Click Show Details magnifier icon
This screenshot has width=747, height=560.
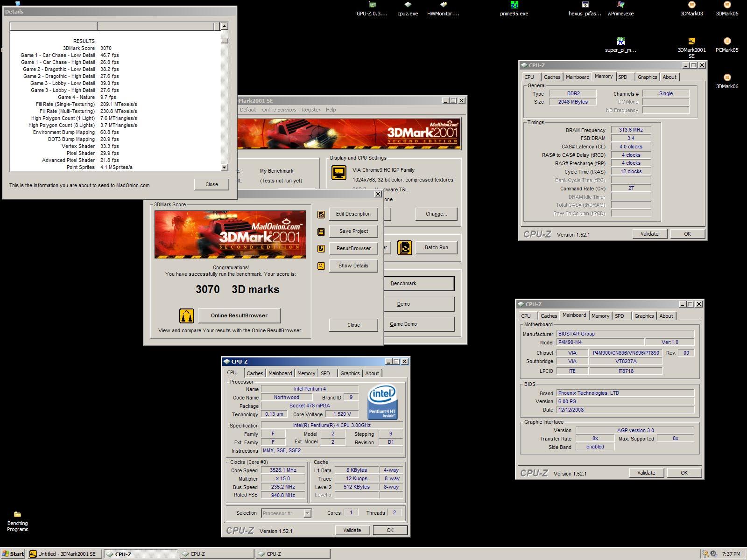point(321,266)
